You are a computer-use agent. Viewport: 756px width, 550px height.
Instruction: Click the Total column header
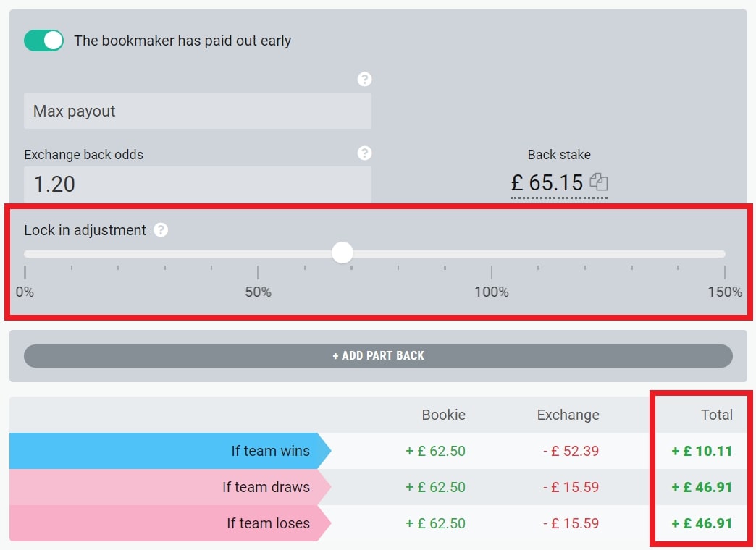[716, 415]
